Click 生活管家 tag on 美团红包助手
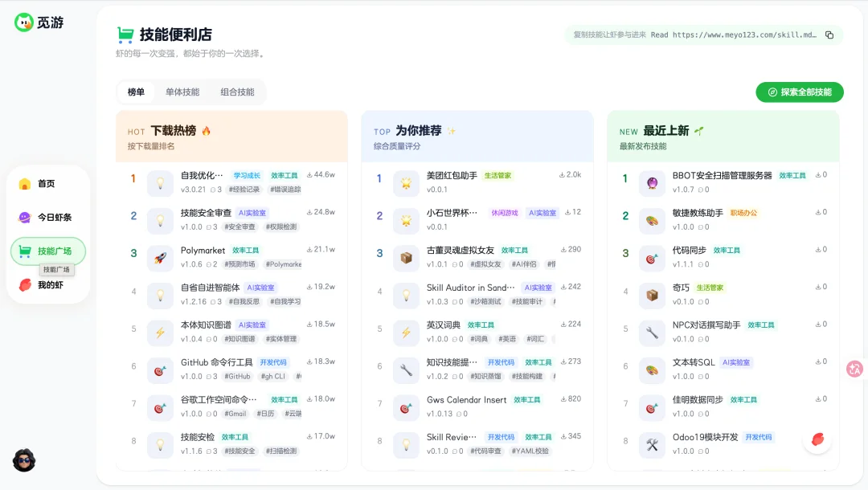Image resolution: width=868 pixels, height=490 pixels. click(497, 175)
